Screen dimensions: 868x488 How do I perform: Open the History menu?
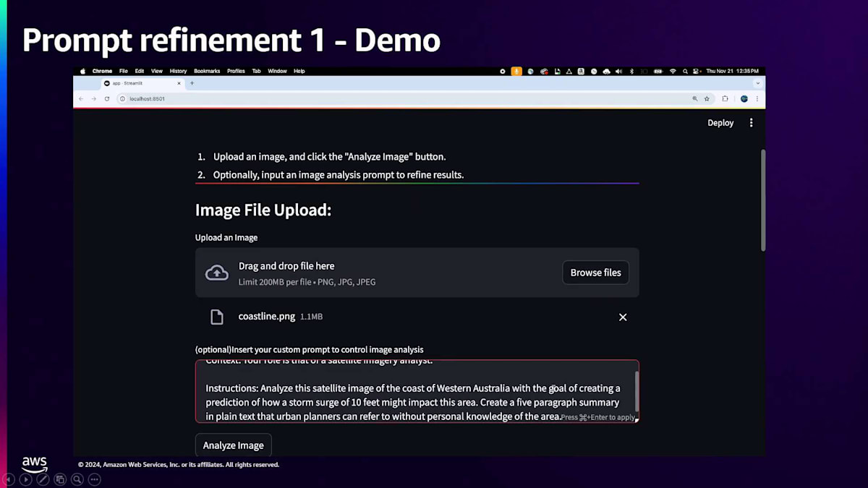pos(178,71)
